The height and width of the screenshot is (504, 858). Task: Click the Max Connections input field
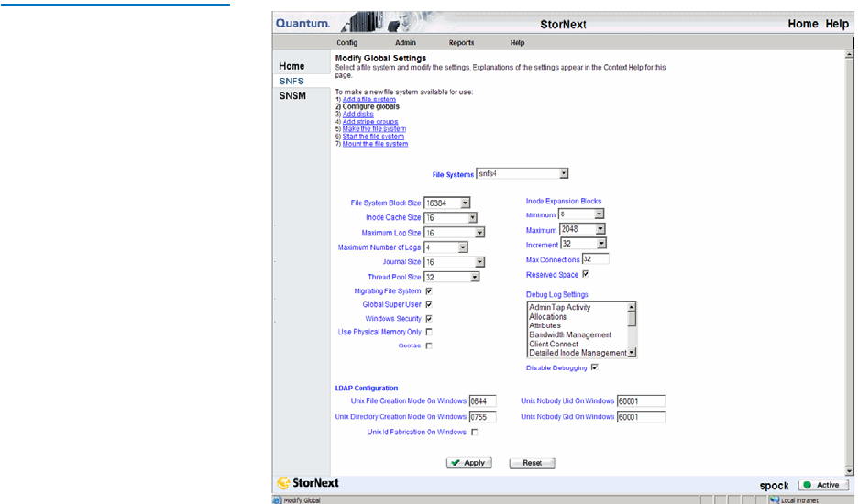pyautogui.click(x=595, y=259)
